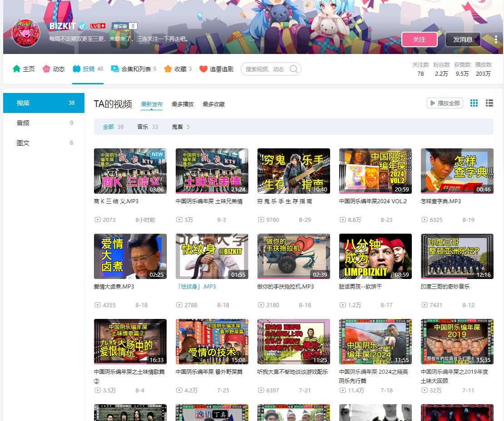The image size is (504, 421).
Task: Open the 收藏 favorites tab
Action: click(x=178, y=69)
